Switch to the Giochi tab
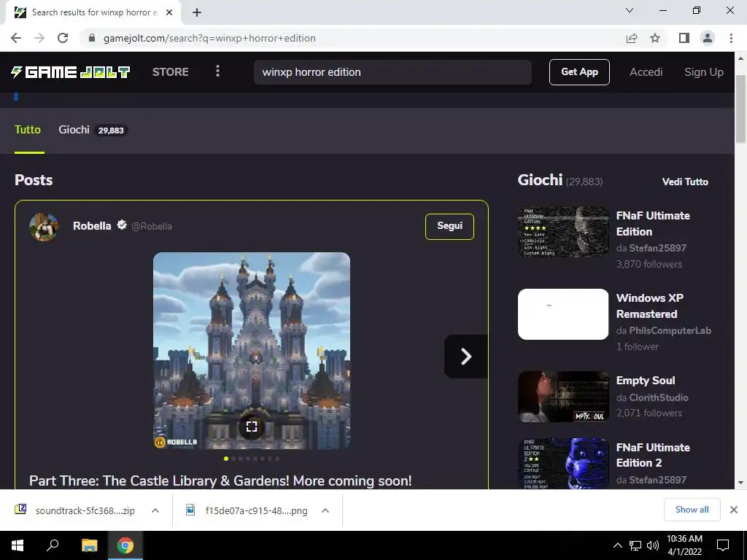The image size is (747, 560). 93,130
